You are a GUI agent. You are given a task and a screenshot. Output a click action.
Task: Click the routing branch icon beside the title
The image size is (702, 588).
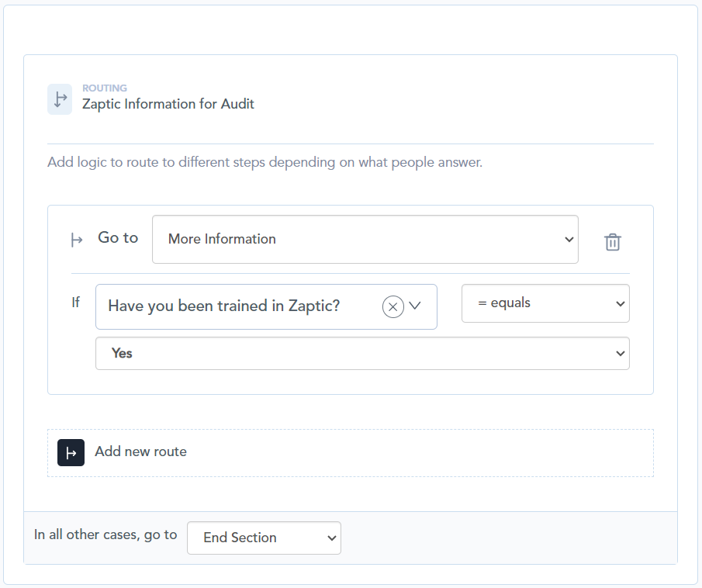(x=60, y=99)
